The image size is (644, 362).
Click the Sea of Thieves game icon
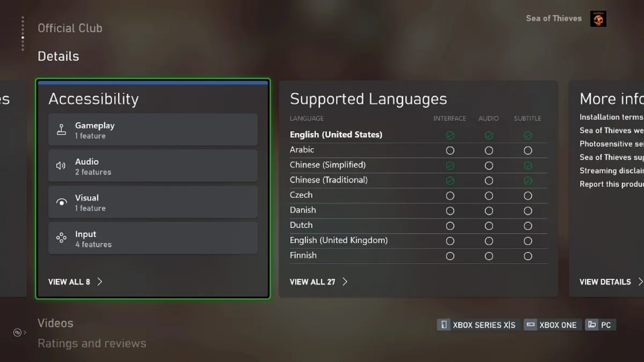tap(598, 18)
